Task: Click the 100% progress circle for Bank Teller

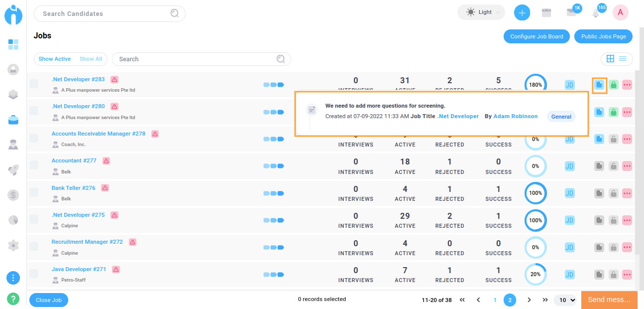Action: click(536, 193)
